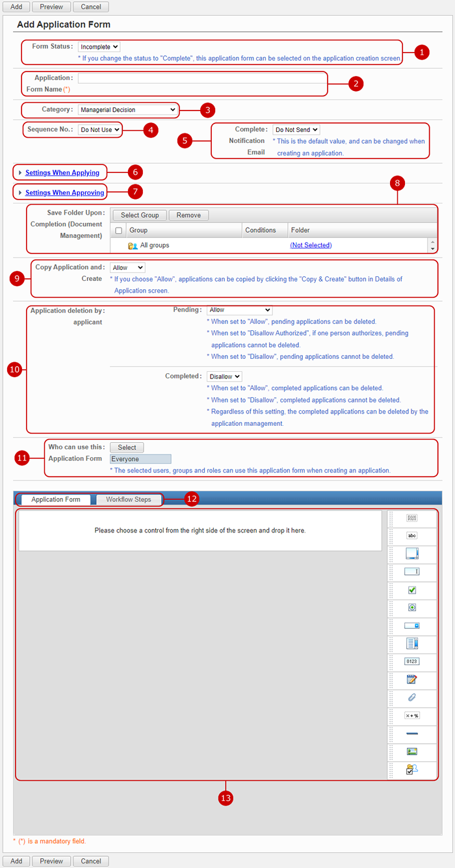
Task: Click the "All groups" row text
Action: point(155,245)
